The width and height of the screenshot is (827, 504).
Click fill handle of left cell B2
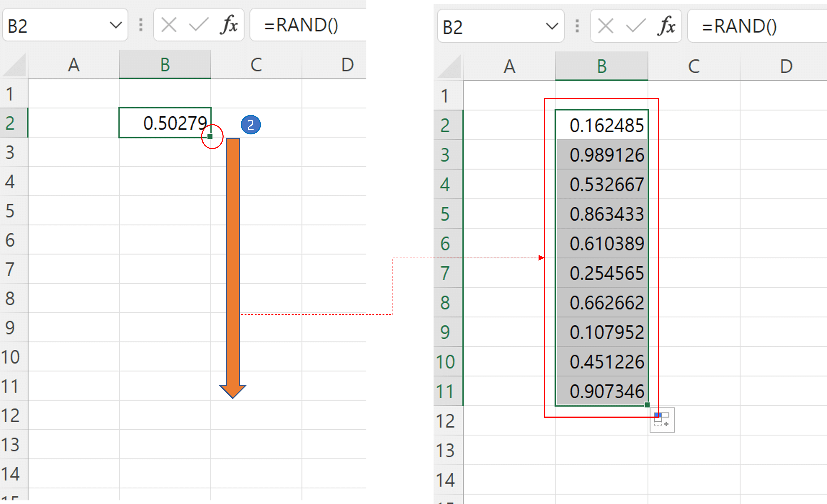(x=210, y=137)
